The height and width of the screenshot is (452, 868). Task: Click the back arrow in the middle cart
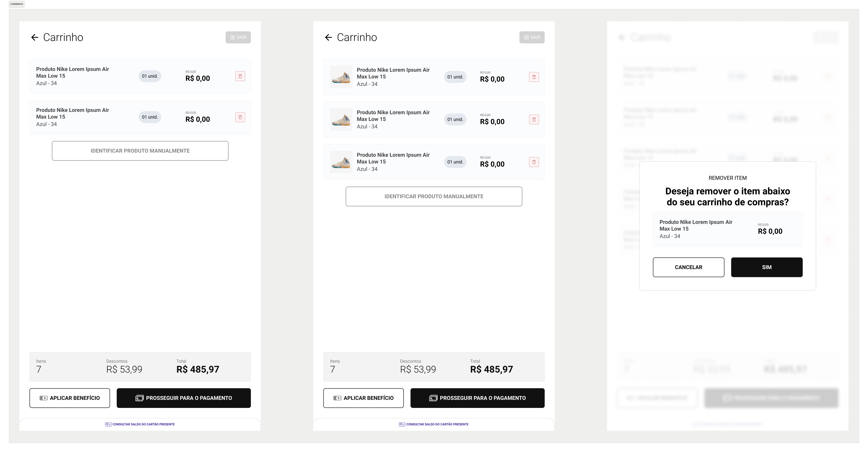[328, 37]
